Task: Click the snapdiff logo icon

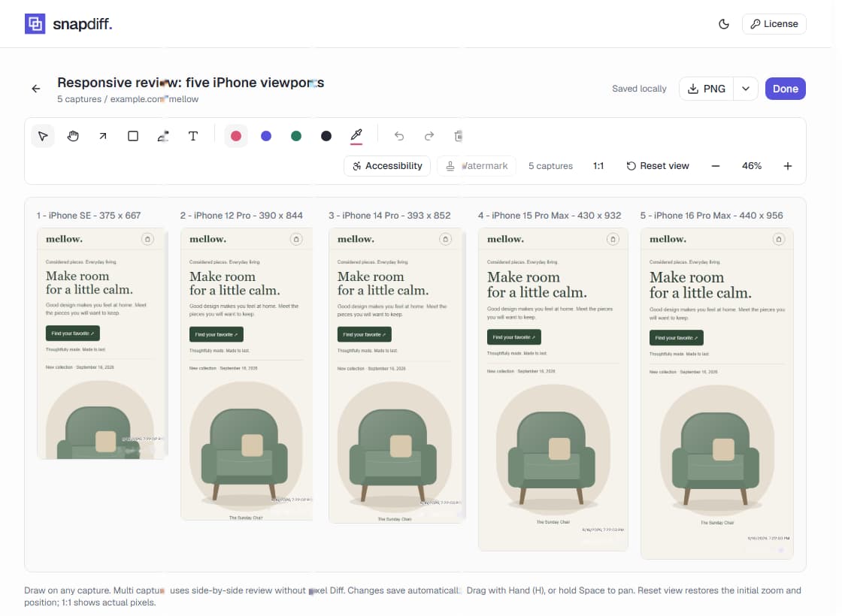Action: tap(35, 23)
